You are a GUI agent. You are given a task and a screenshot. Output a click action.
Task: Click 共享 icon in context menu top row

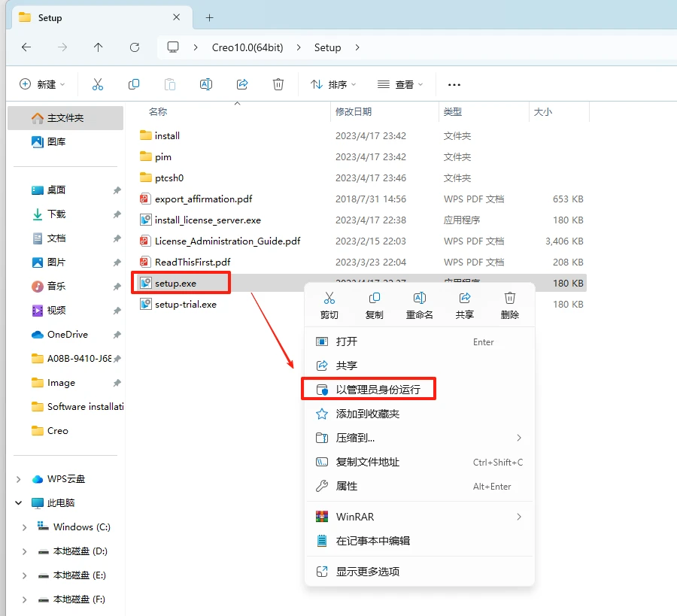(x=465, y=305)
